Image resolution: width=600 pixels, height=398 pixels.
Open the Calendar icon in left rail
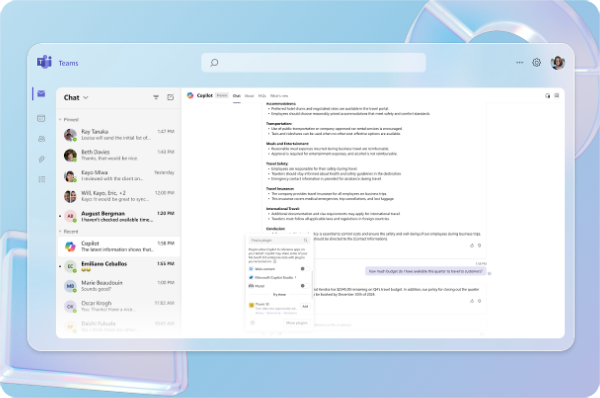[41, 118]
